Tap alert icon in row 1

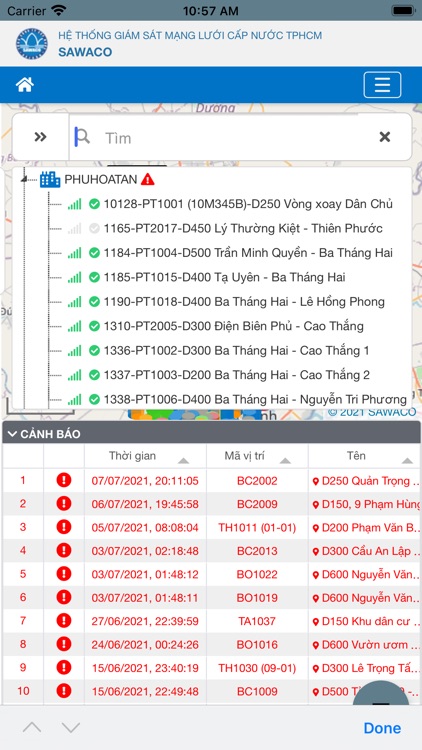pyautogui.click(x=64, y=480)
